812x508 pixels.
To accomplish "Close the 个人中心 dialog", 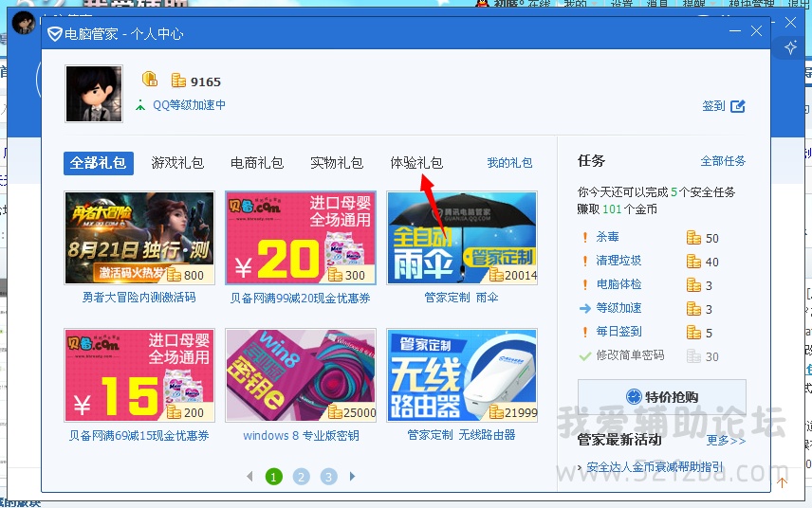I will pyautogui.click(x=757, y=31).
